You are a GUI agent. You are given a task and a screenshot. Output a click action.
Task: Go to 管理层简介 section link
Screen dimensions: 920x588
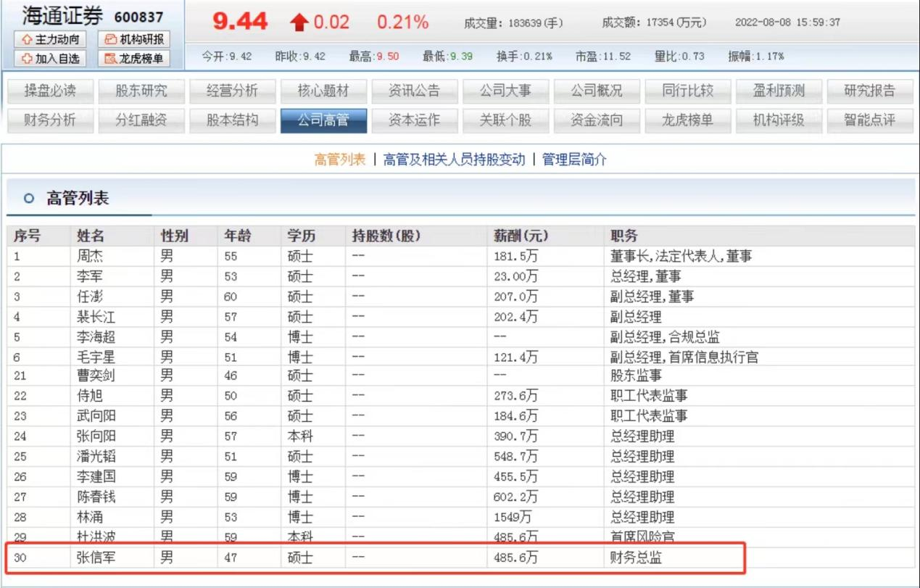pyautogui.click(x=574, y=160)
